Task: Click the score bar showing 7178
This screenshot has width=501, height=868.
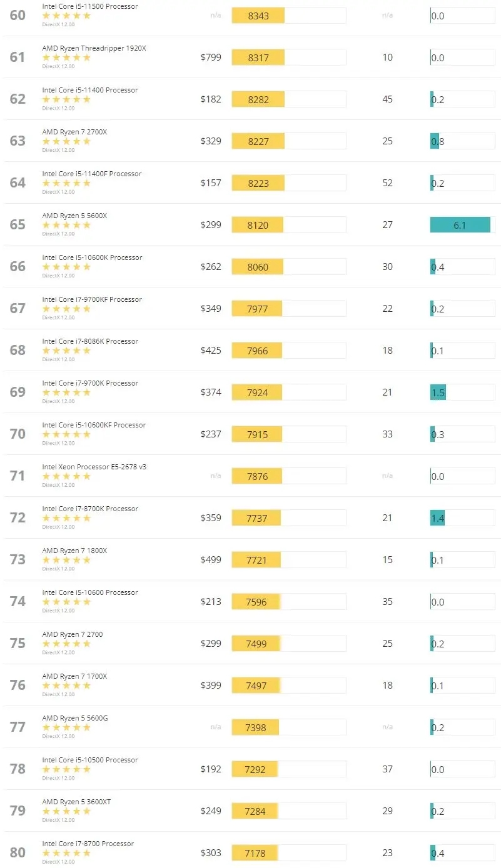Action: tap(255, 852)
